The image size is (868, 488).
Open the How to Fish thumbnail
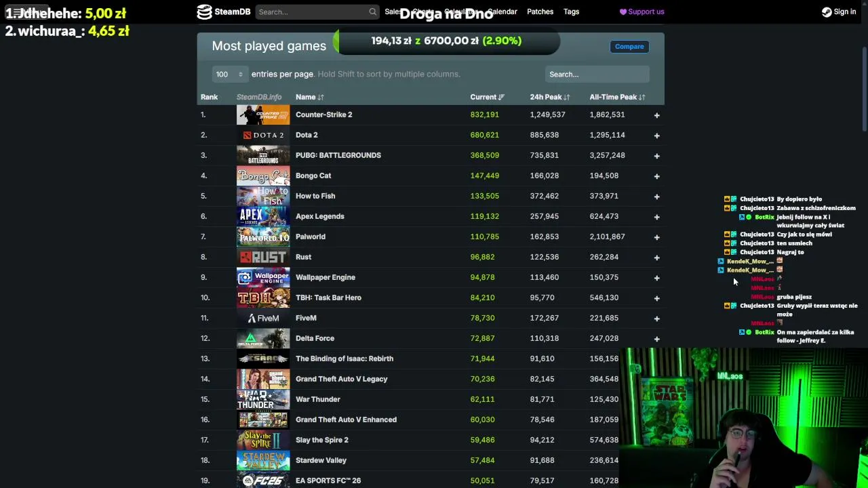263,196
